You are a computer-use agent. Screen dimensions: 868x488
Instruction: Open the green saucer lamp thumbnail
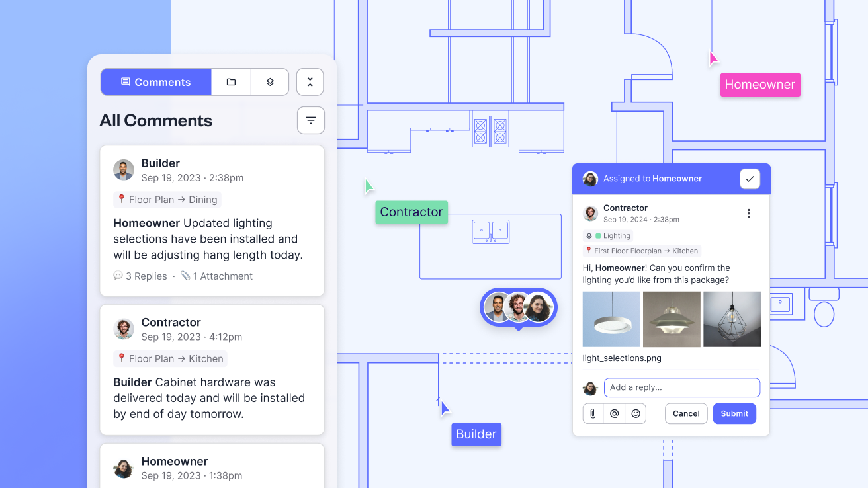pos(672,319)
